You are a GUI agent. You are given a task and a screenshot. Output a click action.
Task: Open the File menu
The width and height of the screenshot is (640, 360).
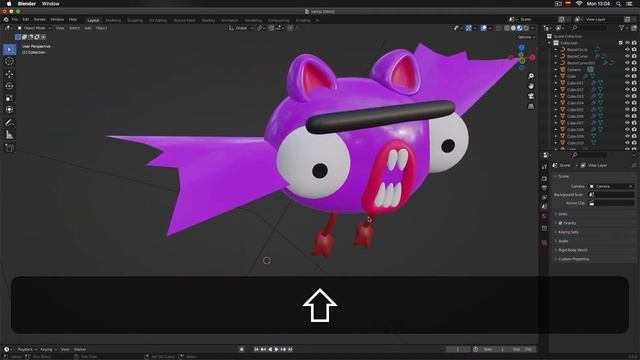pos(15,20)
